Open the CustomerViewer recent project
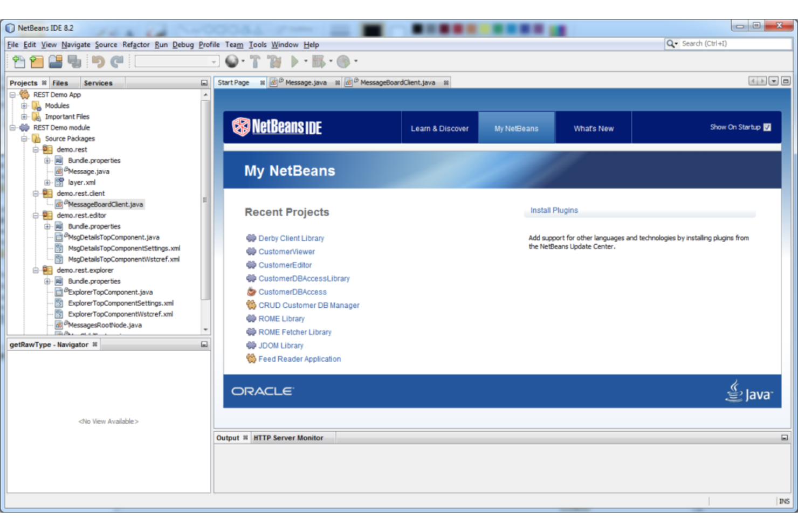Viewport: 798px width, 532px height. (x=286, y=251)
